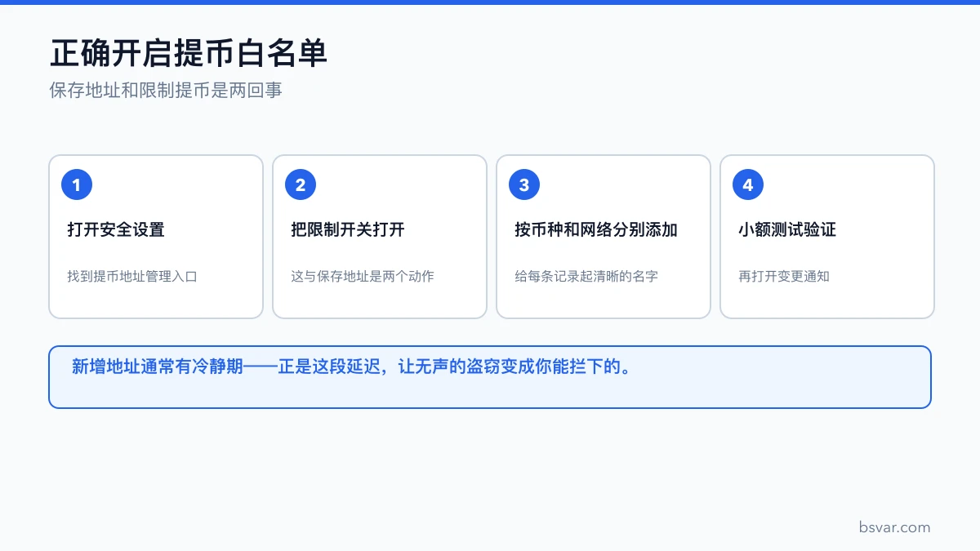The height and width of the screenshot is (551, 980).
Task: Click the bsvar.com footer text
Action: (x=894, y=527)
